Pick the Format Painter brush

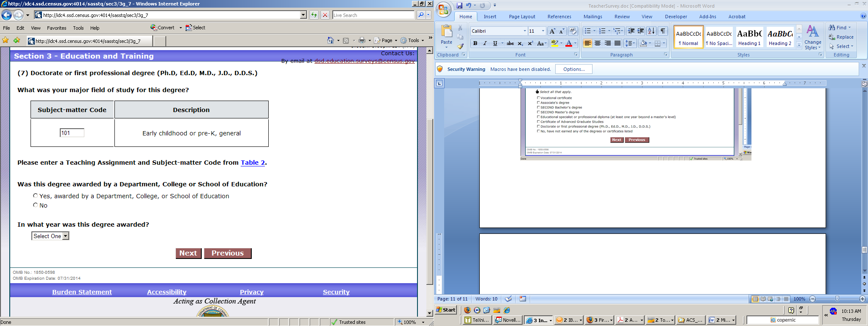click(461, 46)
